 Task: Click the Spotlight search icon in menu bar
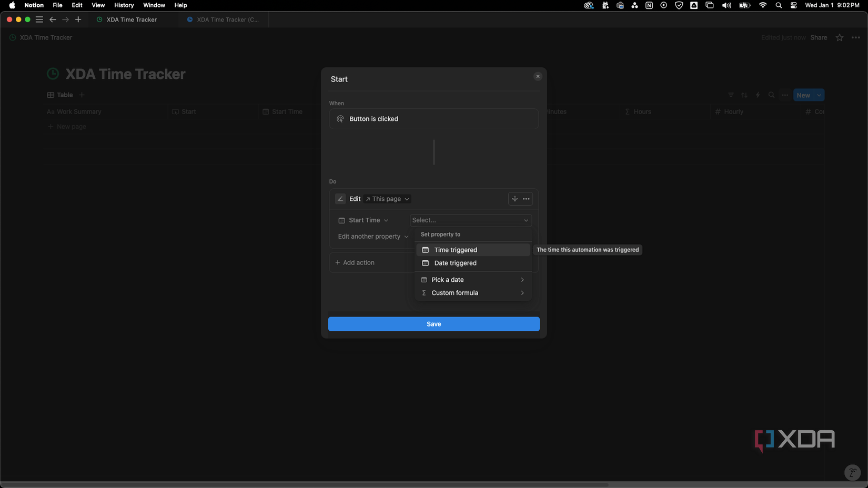(x=779, y=5)
